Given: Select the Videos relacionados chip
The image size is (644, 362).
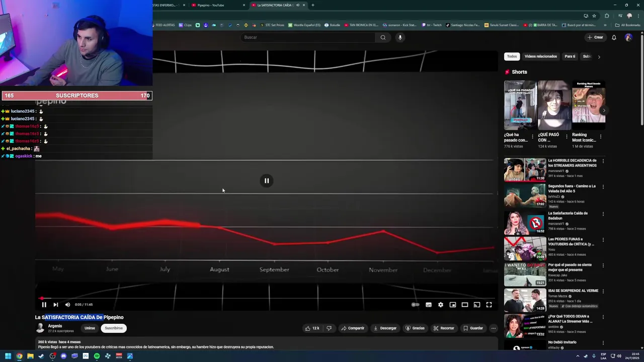Looking at the screenshot, I should pyautogui.click(x=541, y=56).
